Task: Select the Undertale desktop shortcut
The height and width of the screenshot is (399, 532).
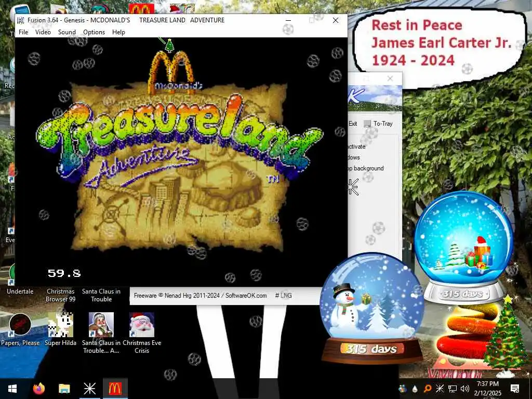Action: click(20, 291)
